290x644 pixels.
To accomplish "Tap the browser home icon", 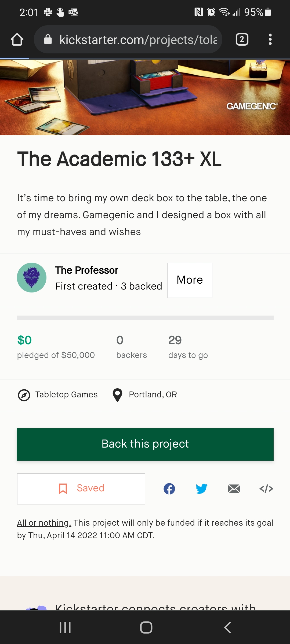I will pyautogui.click(x=17, y=39).
